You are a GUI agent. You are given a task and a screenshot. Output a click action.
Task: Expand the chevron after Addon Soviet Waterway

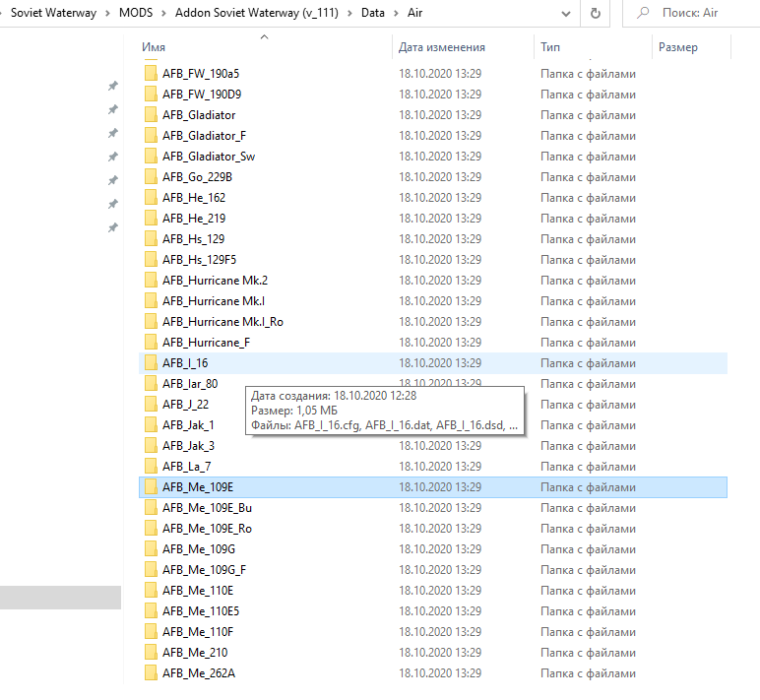[x=349, y=13]
